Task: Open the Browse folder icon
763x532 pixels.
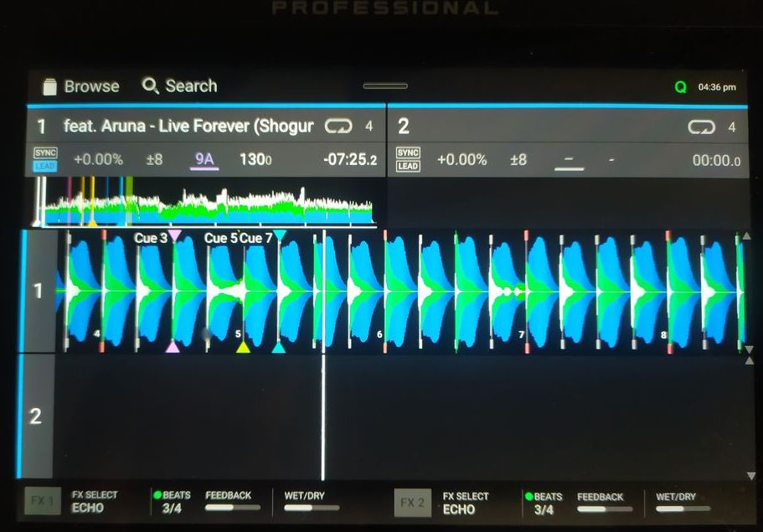Action: pyautogui.click(x=49, y=86)
